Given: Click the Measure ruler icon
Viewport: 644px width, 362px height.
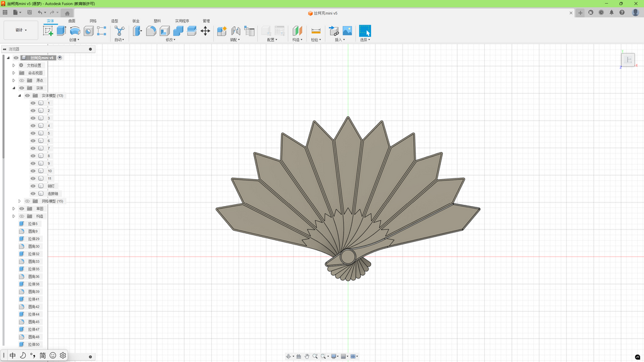Looking at the screenshot, I should tap(316, 31).
